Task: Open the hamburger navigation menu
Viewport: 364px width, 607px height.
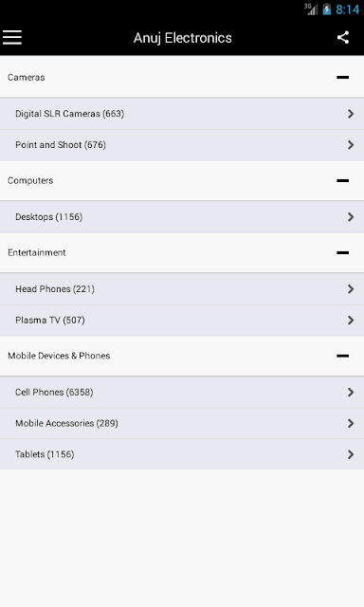Action: pos(12,38)
